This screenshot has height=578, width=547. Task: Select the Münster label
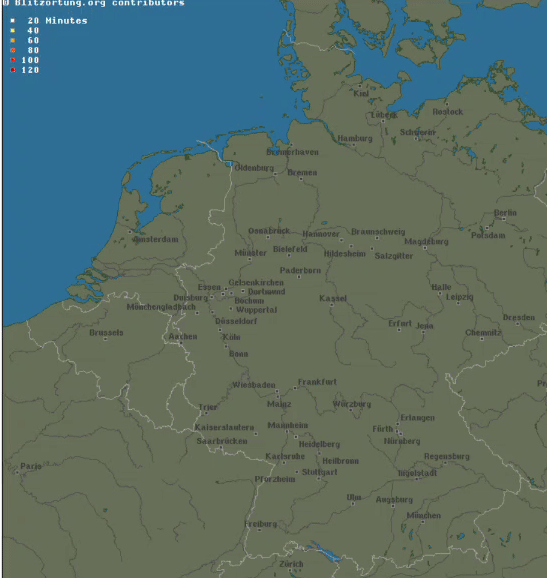pyautogui.click(x=250, y=253)
